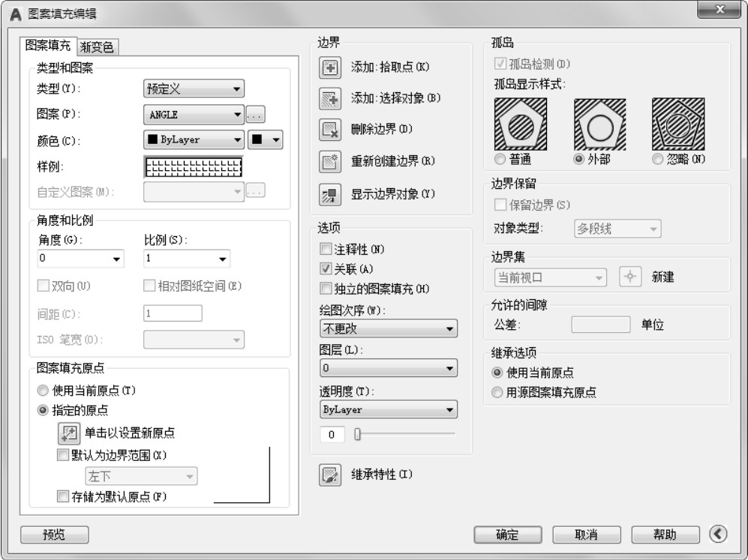Select the Ignore (忽略) radio button
Image resolution: width=748 pixels, height=560 pixels.
pos(658,159)
